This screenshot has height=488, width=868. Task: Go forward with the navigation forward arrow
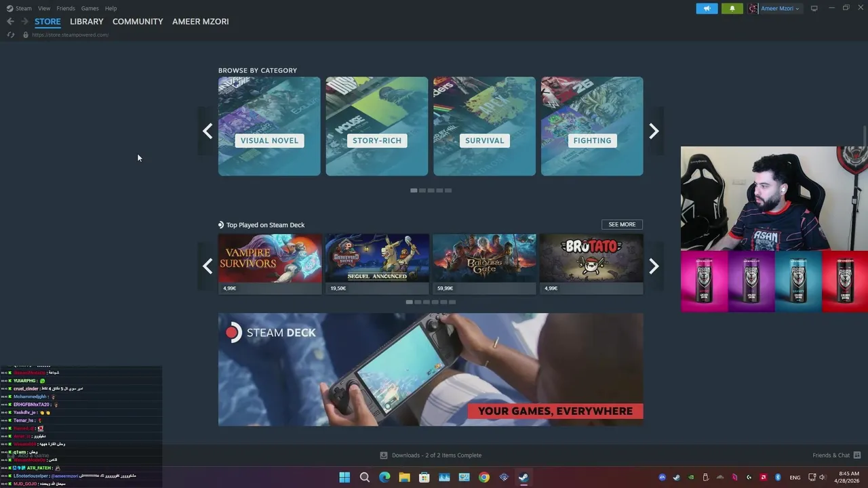(24, 22)
